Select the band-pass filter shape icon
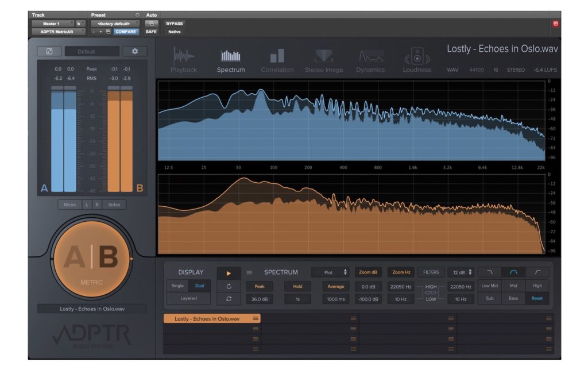The image size is (588, 385). pyautogui.click(x=513, y=272)
